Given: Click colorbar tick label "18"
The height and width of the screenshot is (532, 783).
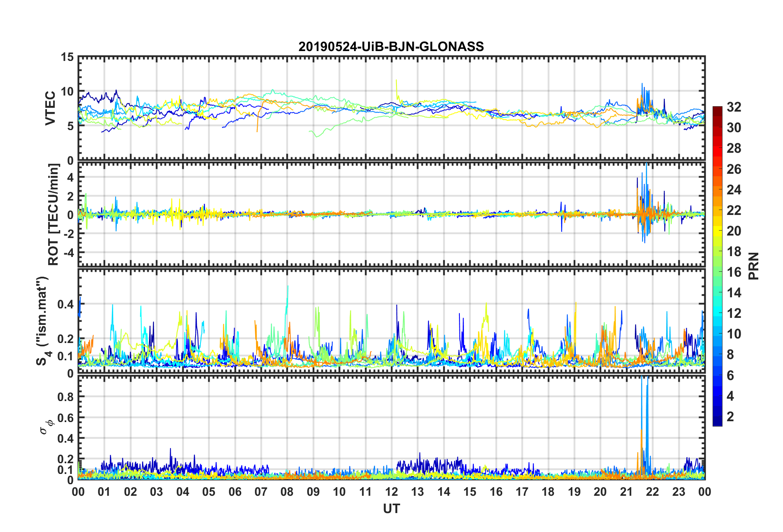Looking at the screenshot, I should pyautogui.click(x=734, y=252).
